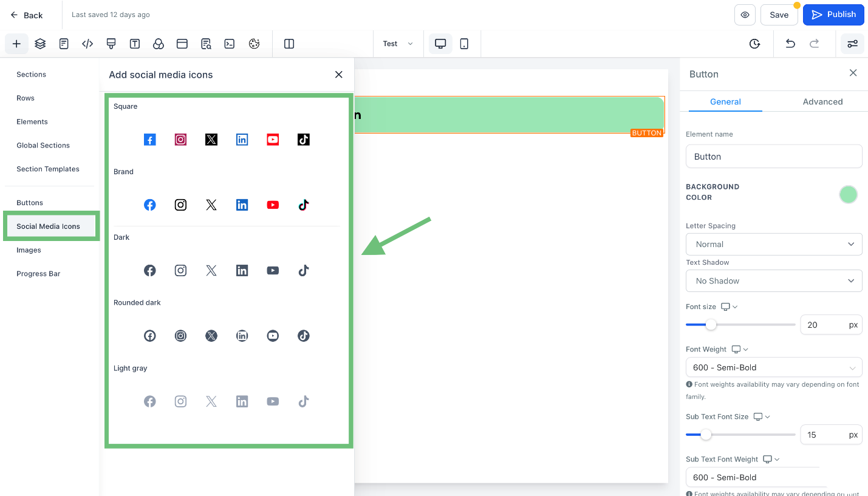Viewport: 868px width, 496px height.
Task: Click the typography T icon
Action: [x=135, y=44]
